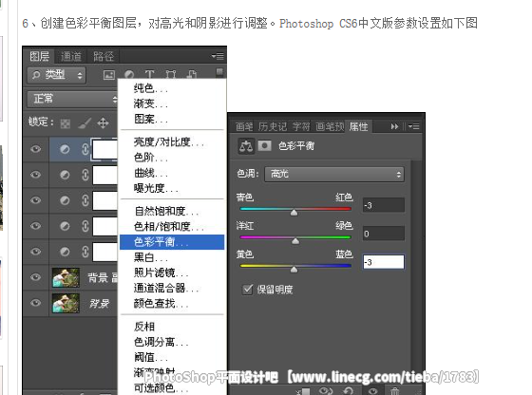Hide the 背景 副本 layer

[35, 277]
